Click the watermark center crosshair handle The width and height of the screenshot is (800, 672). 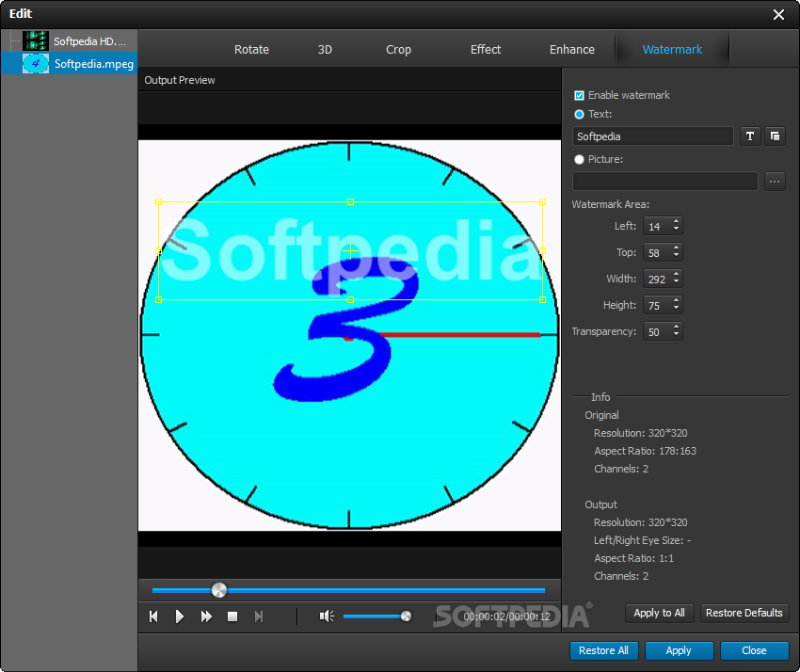350,250
